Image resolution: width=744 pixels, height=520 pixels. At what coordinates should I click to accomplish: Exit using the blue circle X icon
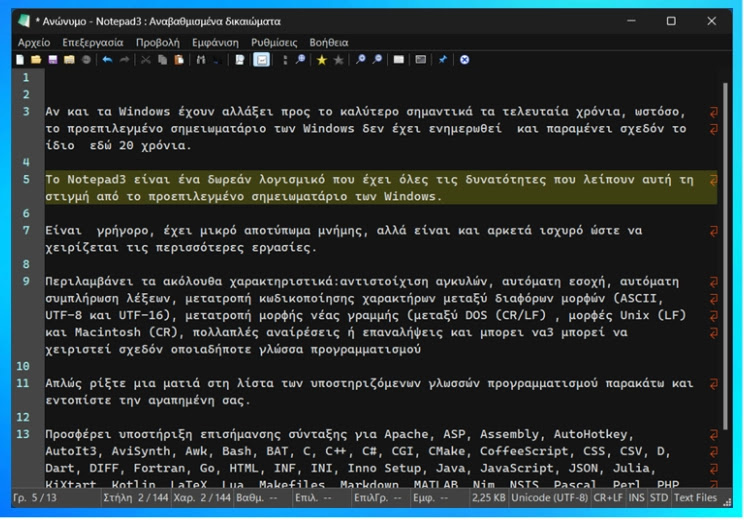[465, 60]
